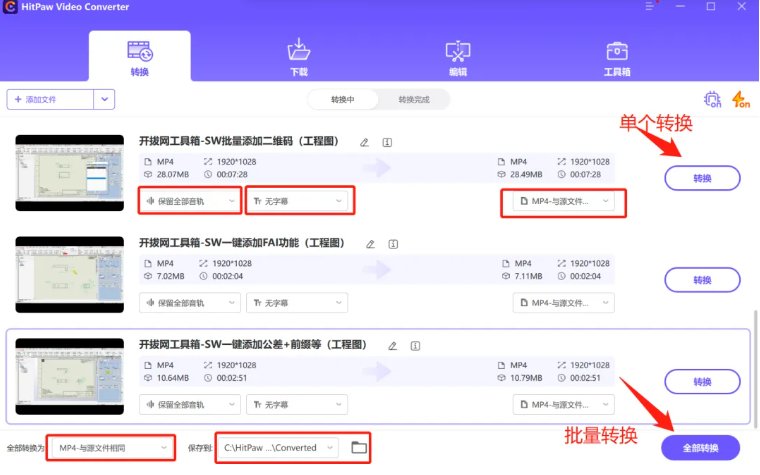The width and height of the screenshot is (760, 475).
Task: Show info for the SW一键添加FAI功能 video
Action: (393, 244)
